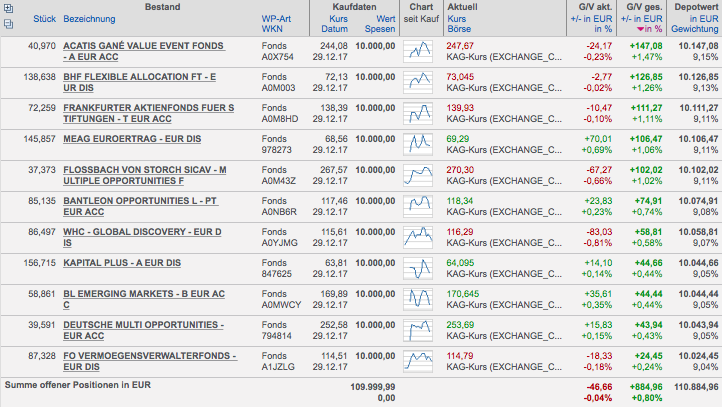Click sum purchase value 109.999,99
Screen dimensions: 722x407
373,387
